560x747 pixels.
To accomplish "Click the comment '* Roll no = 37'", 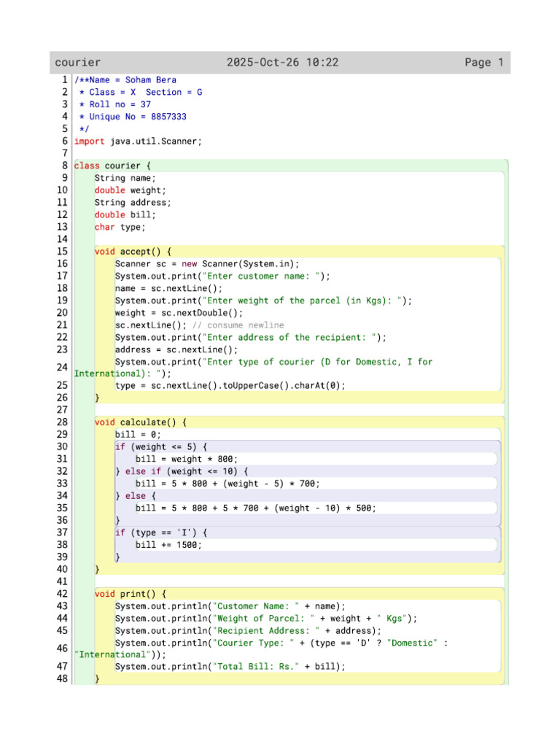I will (114, 104).
